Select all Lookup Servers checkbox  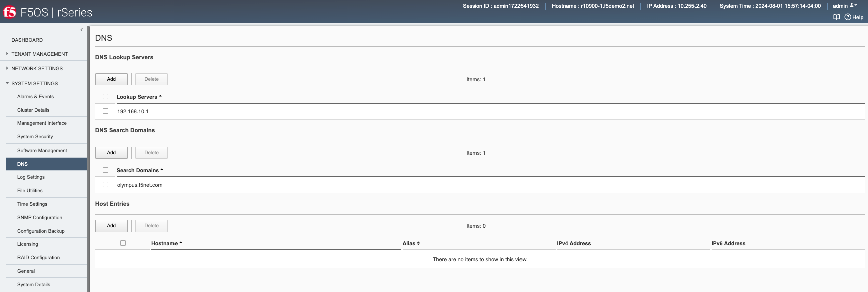coord(105,97)
